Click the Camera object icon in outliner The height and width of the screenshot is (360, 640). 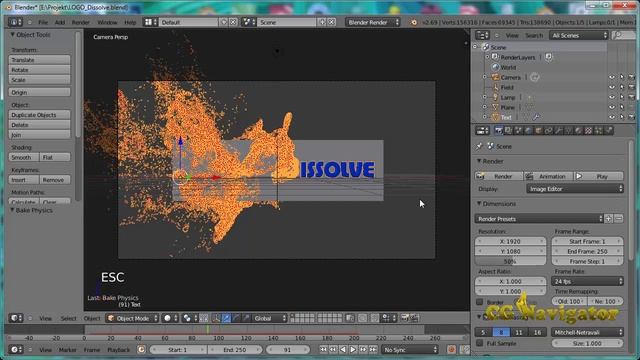495,77
